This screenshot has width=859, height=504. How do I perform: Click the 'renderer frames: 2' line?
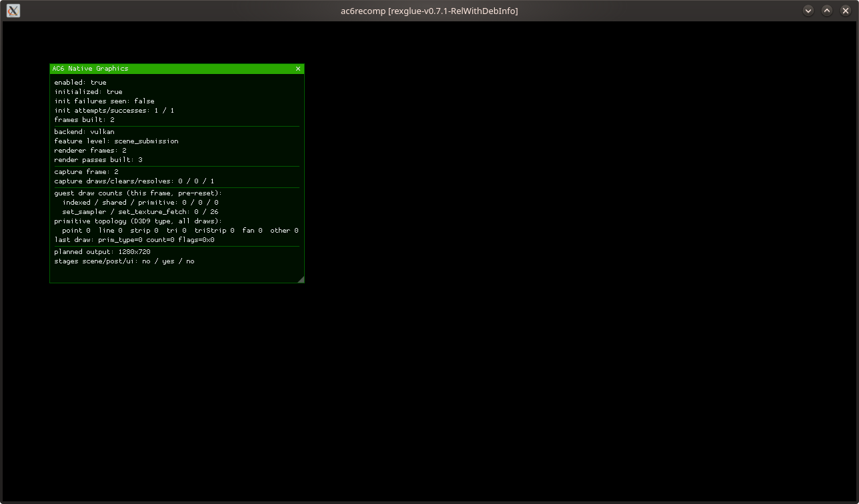(90, 151)
